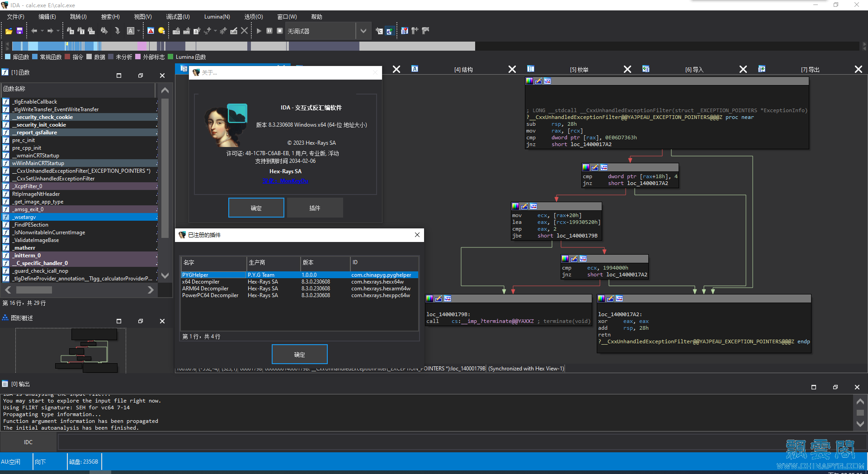Screen dimensions: 868x474
Task: Expand the debugger list chevron
Action: click(x=363, y=31)
